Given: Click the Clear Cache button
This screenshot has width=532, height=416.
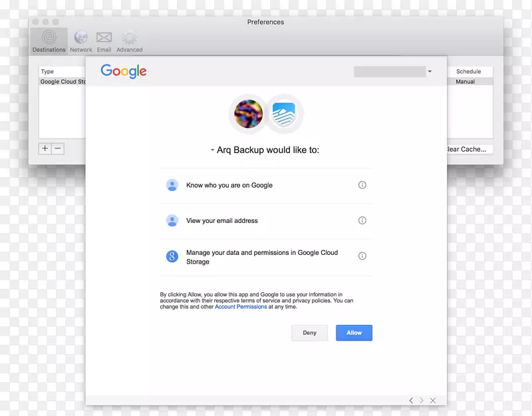Looking at the screenshot, I should click(x=469, y=149).
